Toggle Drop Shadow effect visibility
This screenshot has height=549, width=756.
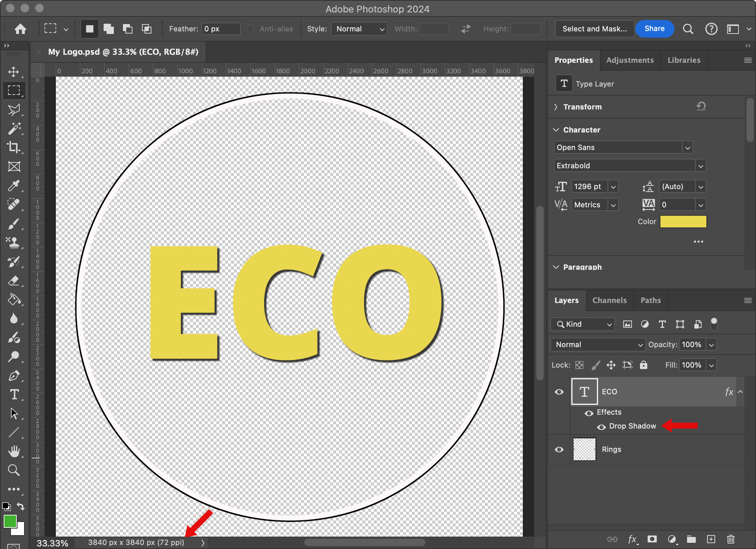601,426
